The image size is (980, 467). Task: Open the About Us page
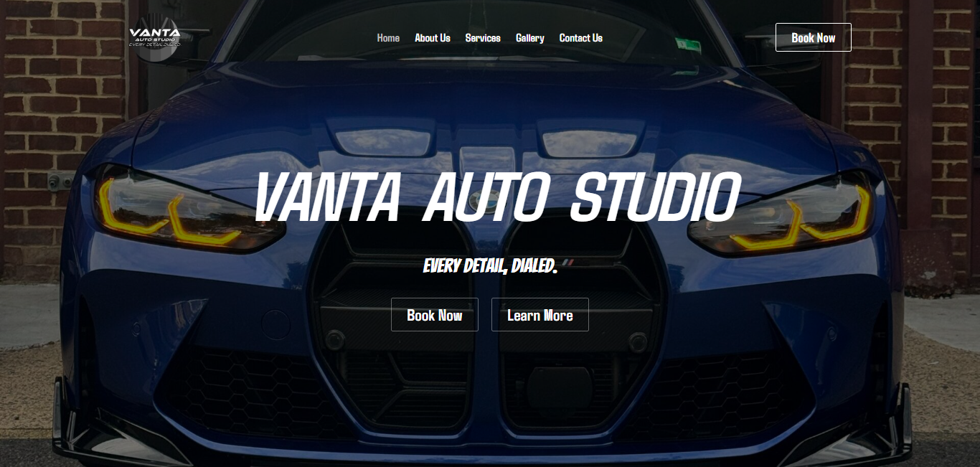pyautogui.click(x=433, y=38)
